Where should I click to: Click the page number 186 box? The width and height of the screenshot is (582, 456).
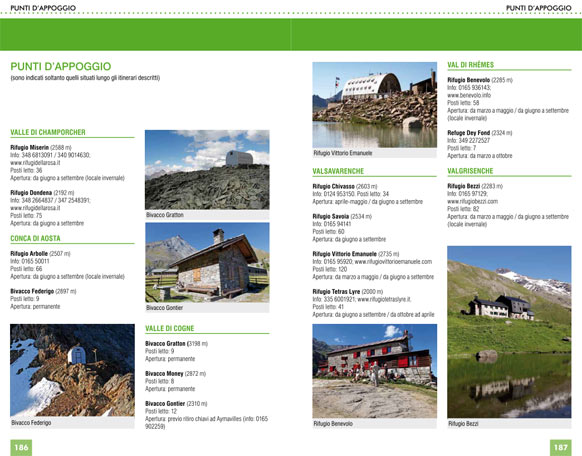coord(21,447)
